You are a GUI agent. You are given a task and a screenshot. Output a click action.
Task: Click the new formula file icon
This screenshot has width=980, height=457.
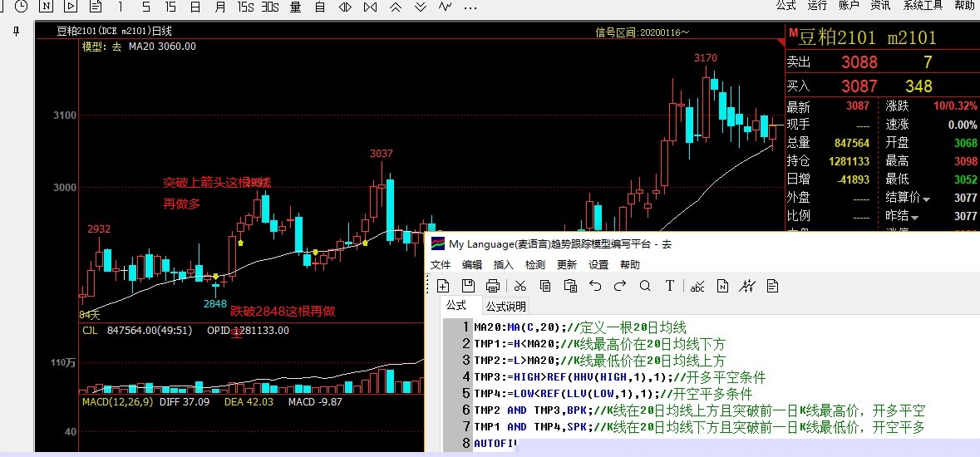(x=443, y=286)
